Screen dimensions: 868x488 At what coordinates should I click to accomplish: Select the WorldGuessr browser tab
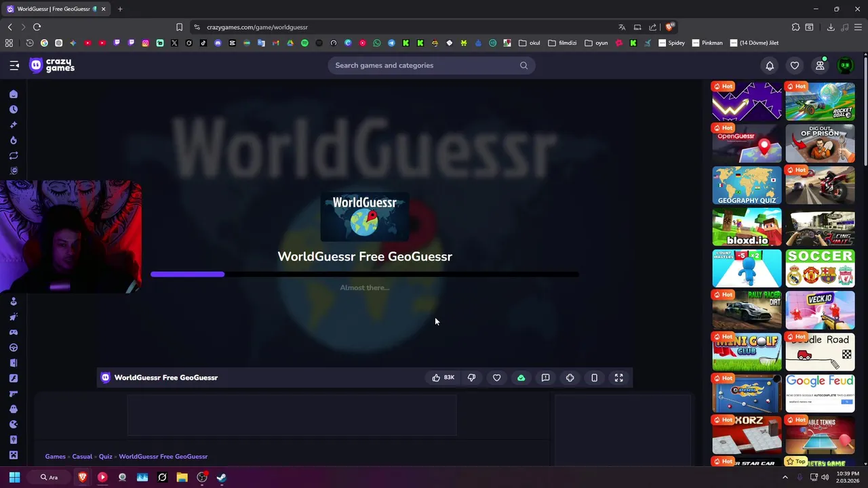click(56, 9)
